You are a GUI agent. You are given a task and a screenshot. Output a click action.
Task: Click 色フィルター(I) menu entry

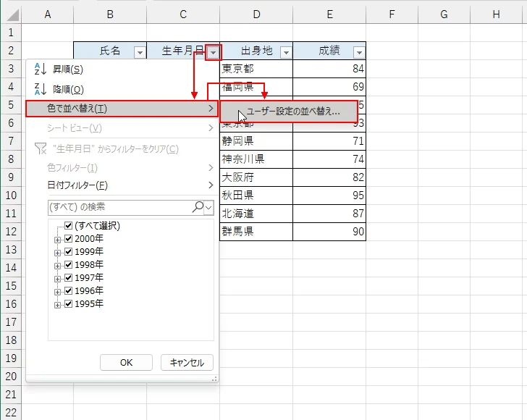click(x=122, y=167)
